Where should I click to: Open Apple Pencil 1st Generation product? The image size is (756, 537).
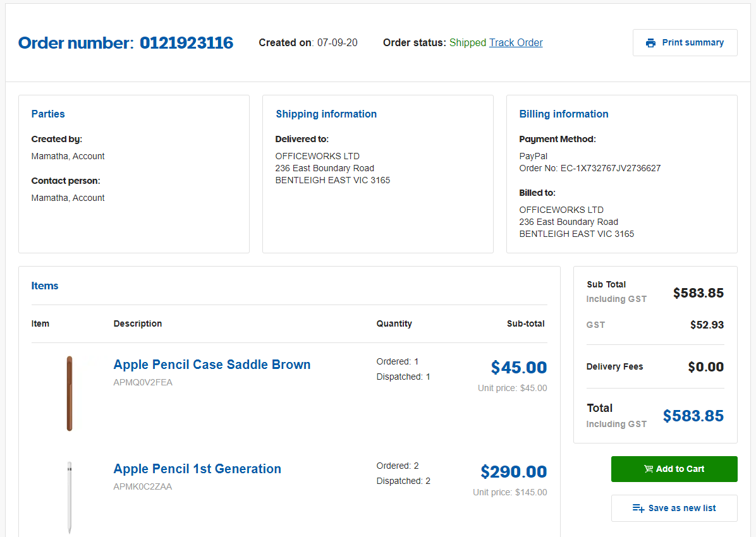(x=197, y=469)
